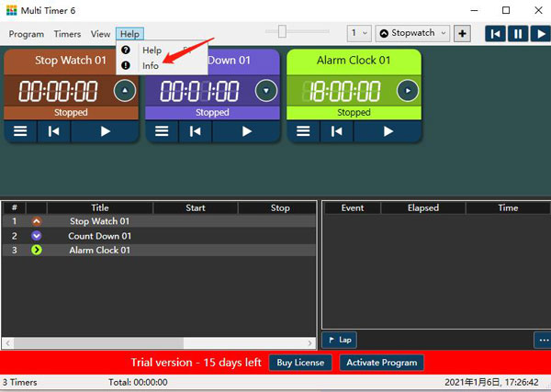Reset the Count Down 01 timer

click(195, 131)
